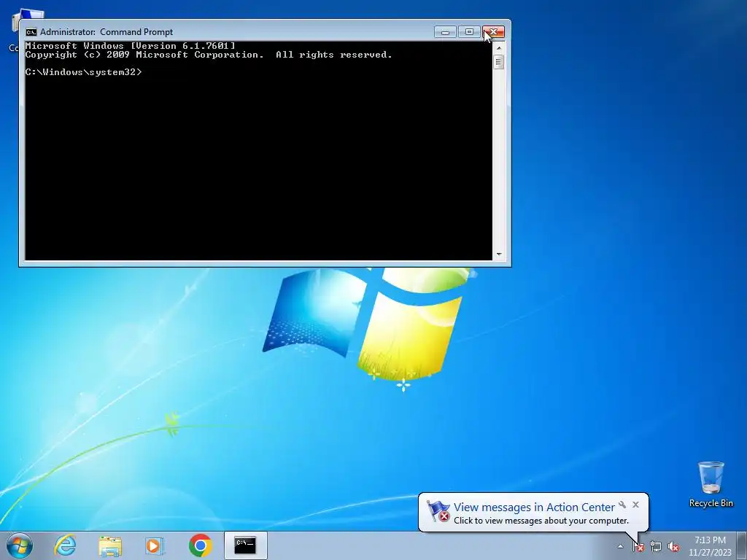Open the Recycle Bin desktop icon

pos(711,484)
